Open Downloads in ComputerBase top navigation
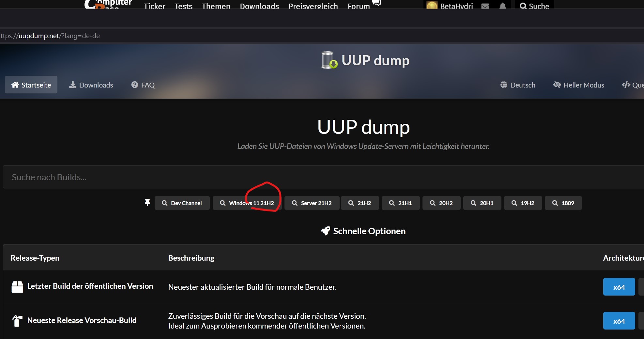 259,6
